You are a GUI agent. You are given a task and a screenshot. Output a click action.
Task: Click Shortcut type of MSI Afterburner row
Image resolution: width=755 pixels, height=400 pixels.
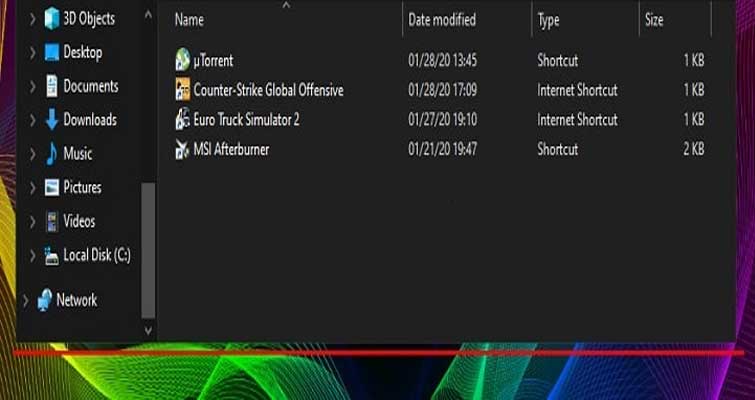[558, 150]
